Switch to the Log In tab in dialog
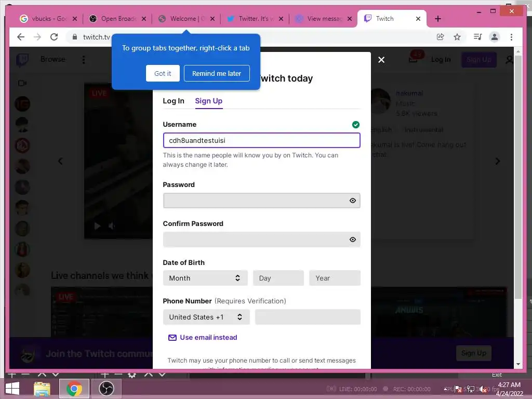Viewport: 532px width, 399px height. 174,101
